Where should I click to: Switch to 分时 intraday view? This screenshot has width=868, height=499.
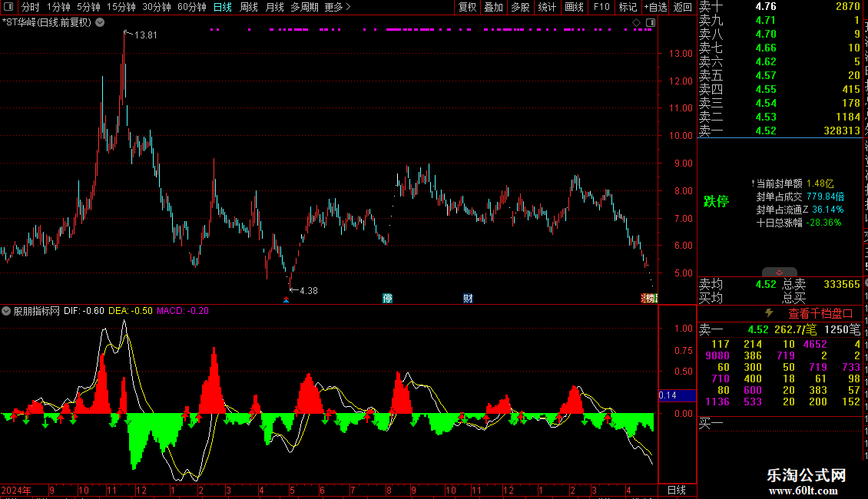pos(31,7)
